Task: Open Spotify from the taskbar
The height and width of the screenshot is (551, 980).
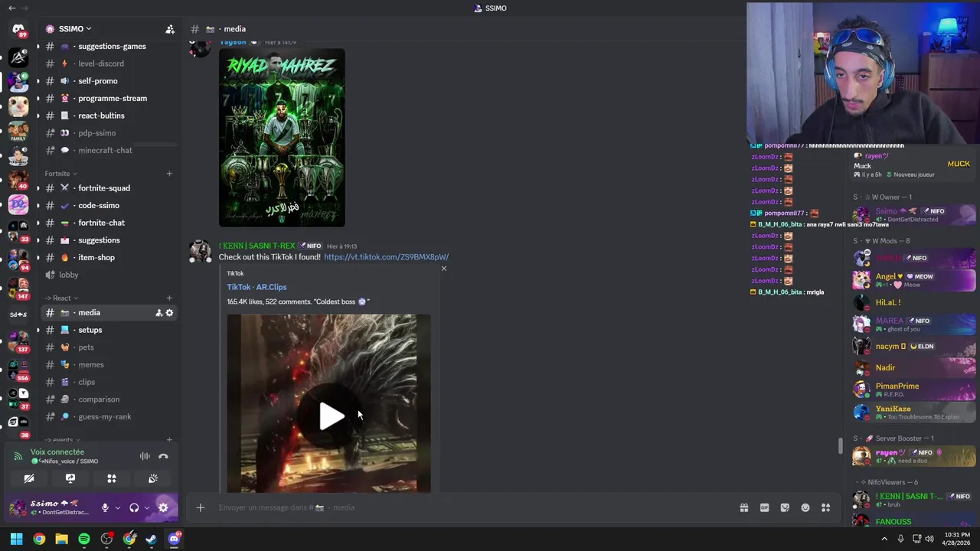Action: (x=84, y=539)
